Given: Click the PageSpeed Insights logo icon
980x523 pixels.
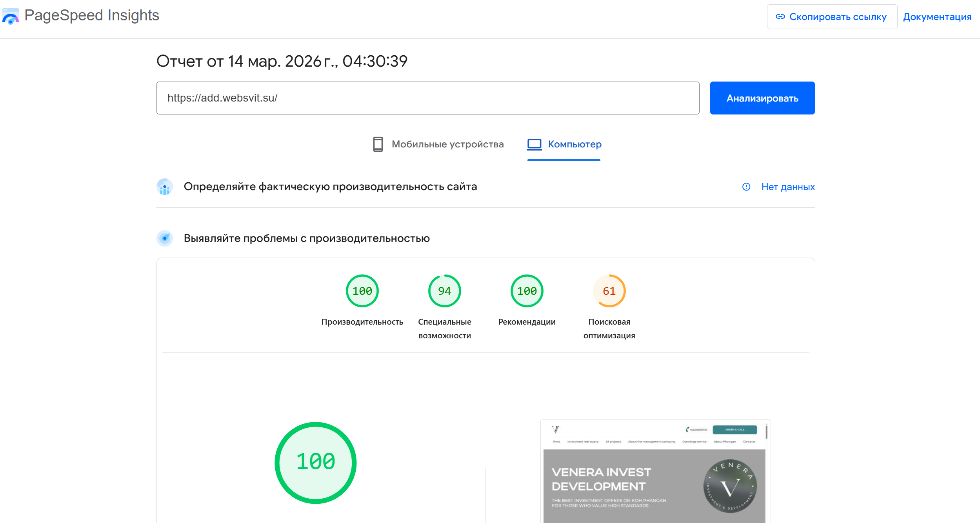Looking at the screenshot, I should 11,16.
